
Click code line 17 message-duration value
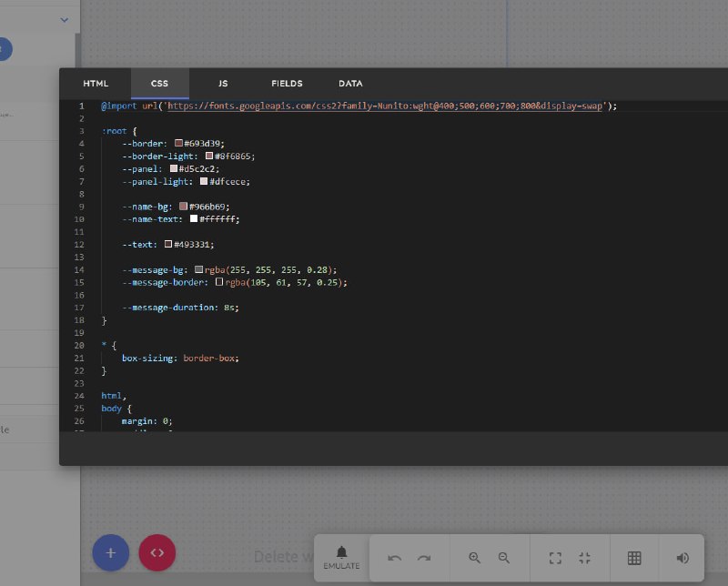(229, 308)
